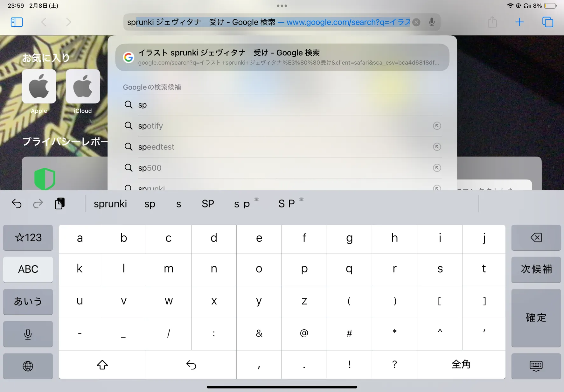564x392 pixels.
Task: Tap the keyboard dictation microphone key
Action: [x=28, y=334]
